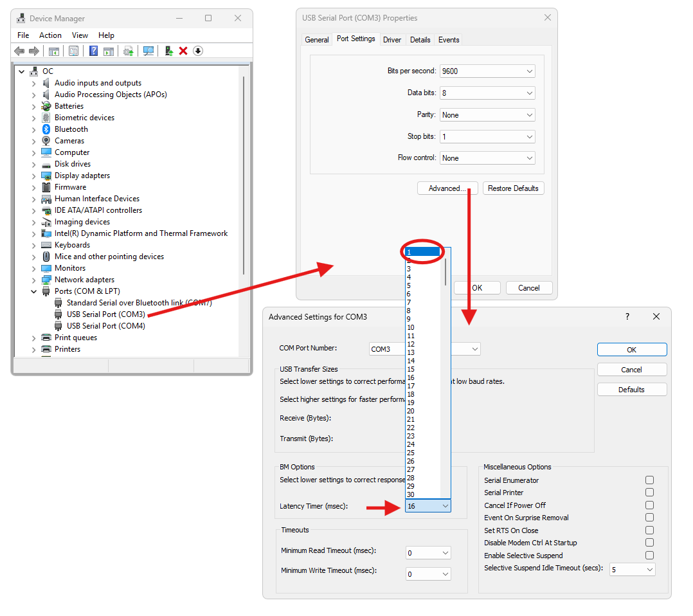This screenshot has height=616, width=693.
Task: Click Cancel in Advanced Settings for COM3
Action: click(631, 370)
